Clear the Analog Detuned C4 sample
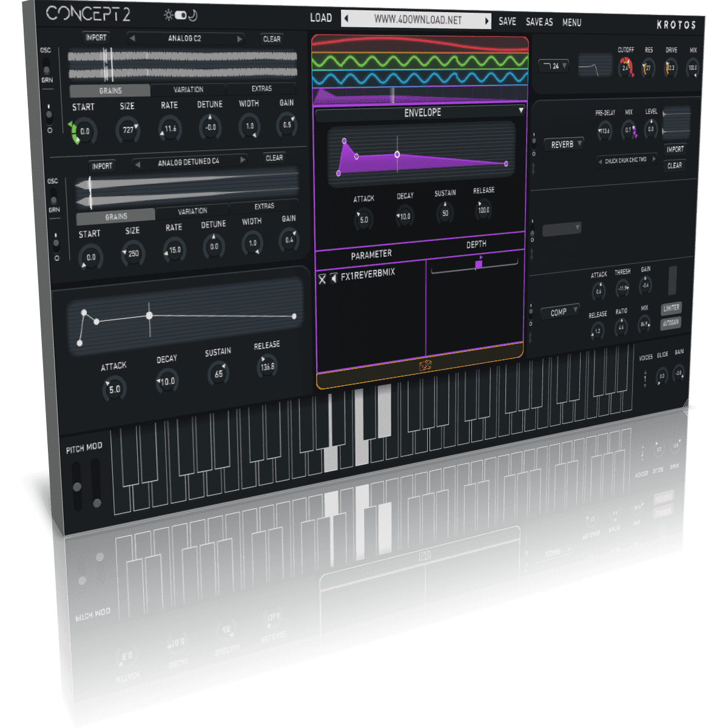This screenshot has height=728, width=728. [274, 158]
